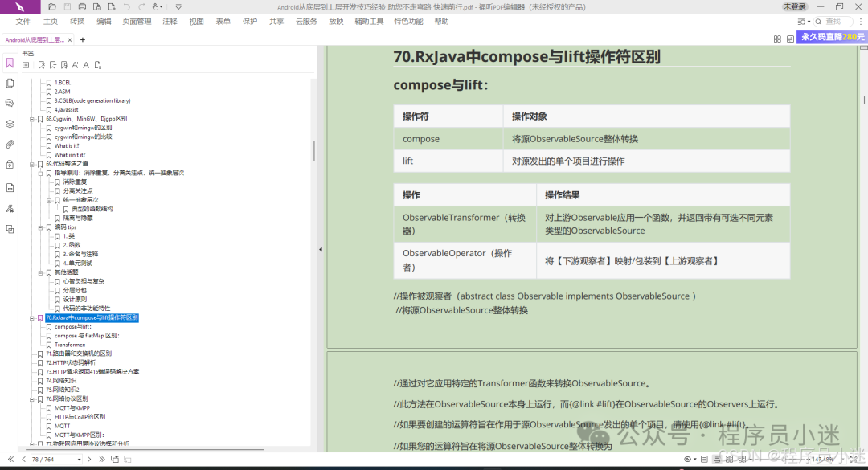The height and width of the screenshot is (470, 868).
Task: Click the add bookmark icon in bookmark toolbar
Action: 52,65
